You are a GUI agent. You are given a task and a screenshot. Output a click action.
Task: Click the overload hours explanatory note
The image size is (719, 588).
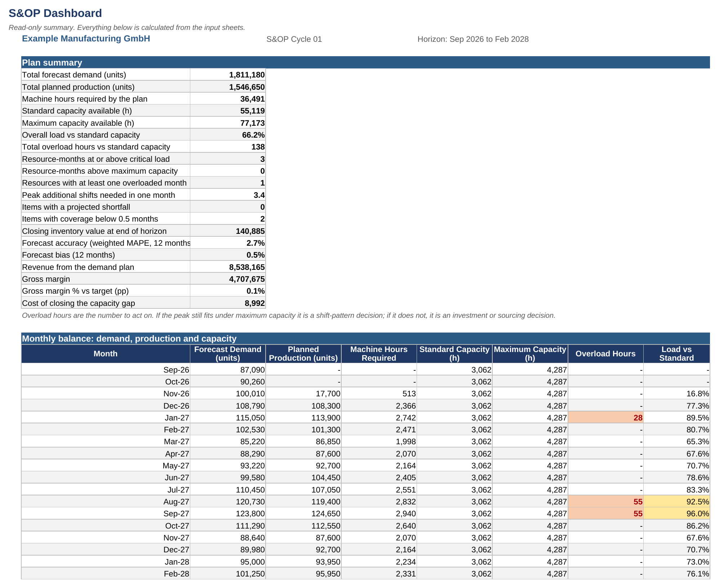pyautogui.click(x=288, y=315)
